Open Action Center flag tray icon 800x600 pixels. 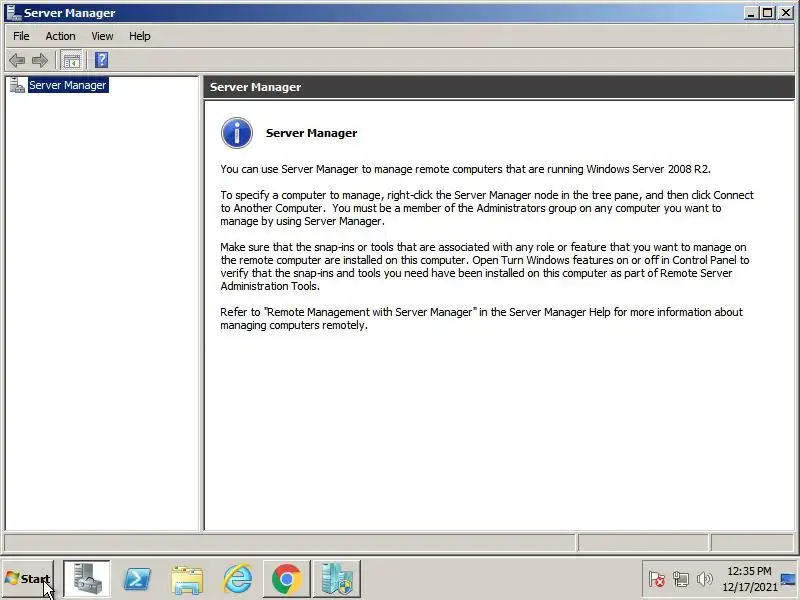pyautogui.click(x=657, y=579)
